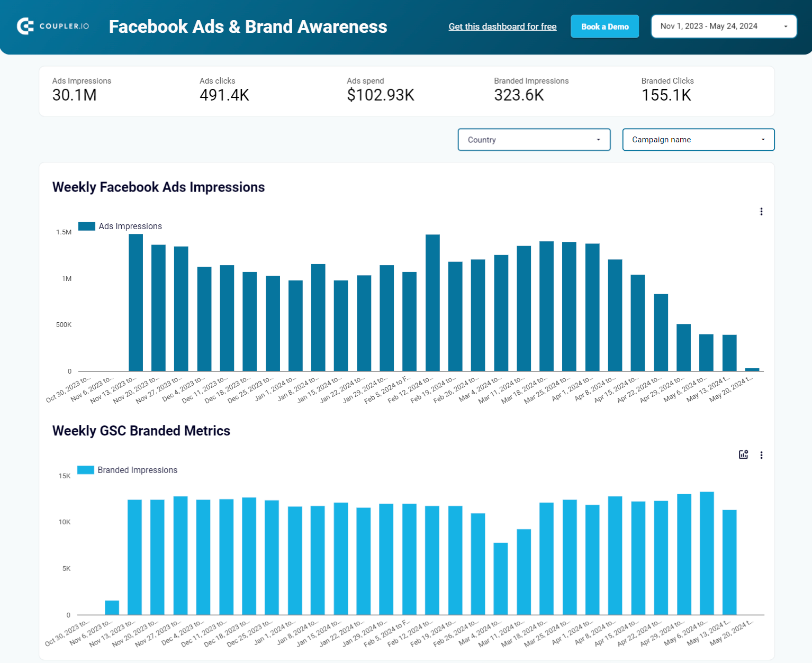
Task: Select the Apr 29, 2024 bar in Ads Impressions chart
Action: (x=683, y=348)
